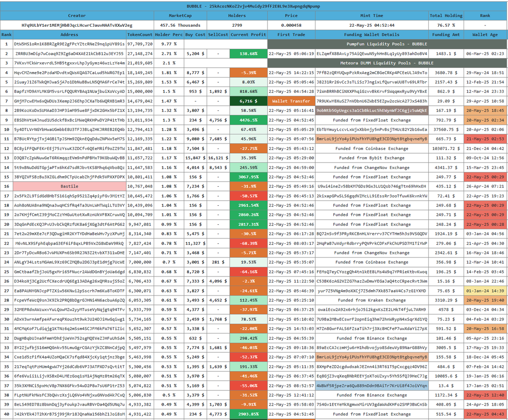Click the creator address H7q9ULbY1er1MEMjHbBJqcL
The height and width of the screenshot is (420, 508).
(x=77, y=25)
